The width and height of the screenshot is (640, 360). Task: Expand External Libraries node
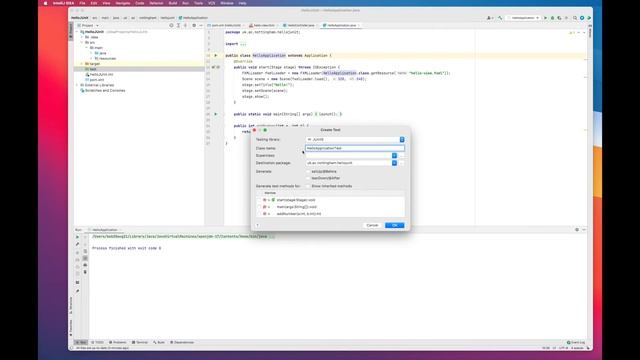77,85
